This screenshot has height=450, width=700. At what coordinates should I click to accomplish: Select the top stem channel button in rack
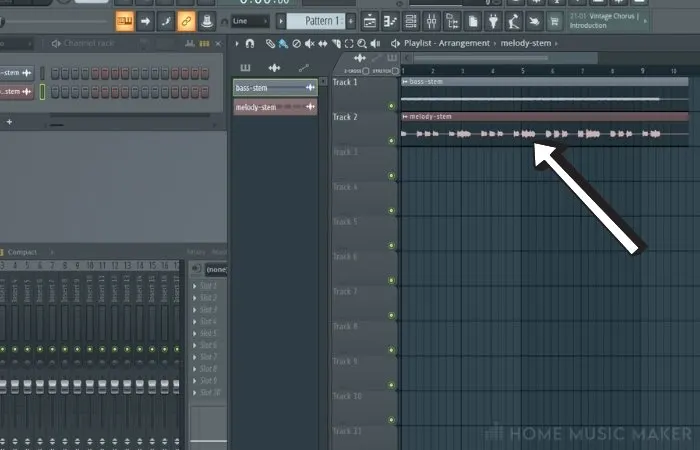pyautogui.click(x=17, y=73)
